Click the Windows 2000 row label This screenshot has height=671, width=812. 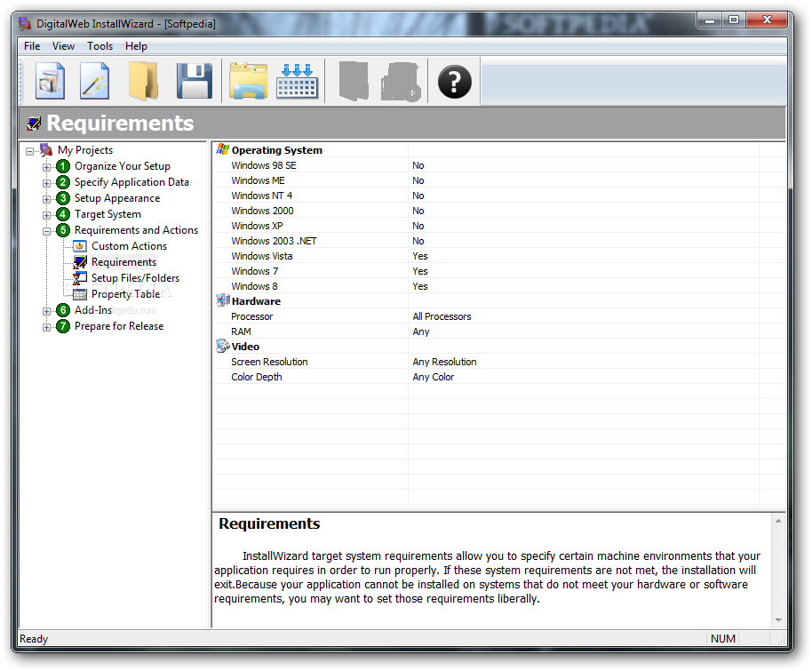(x=263, y=211)
